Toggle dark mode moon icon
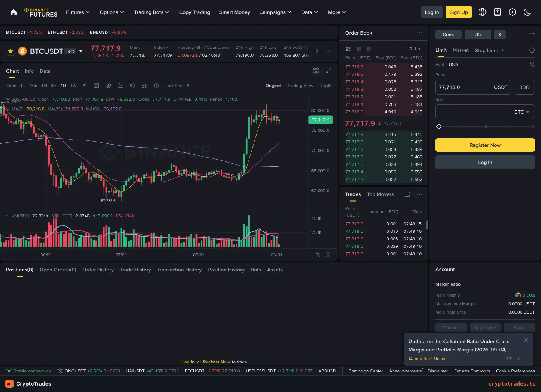This screenshot has height=392, width=541. point(527,12)
